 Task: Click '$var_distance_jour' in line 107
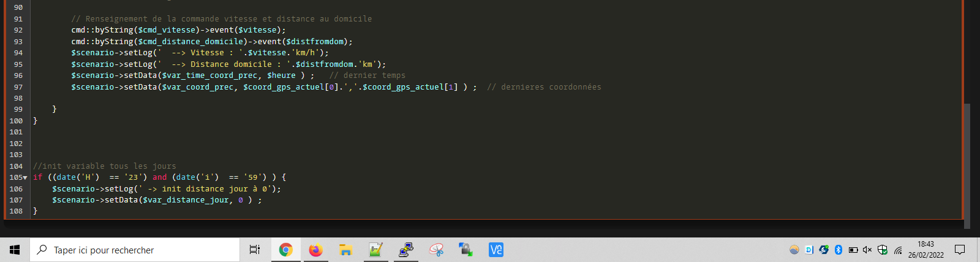point(186,200)
